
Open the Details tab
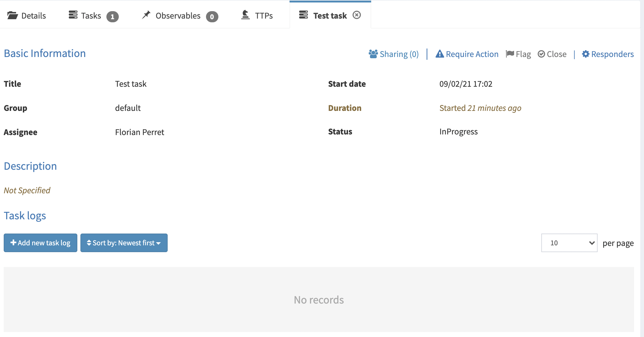(27, 15)
